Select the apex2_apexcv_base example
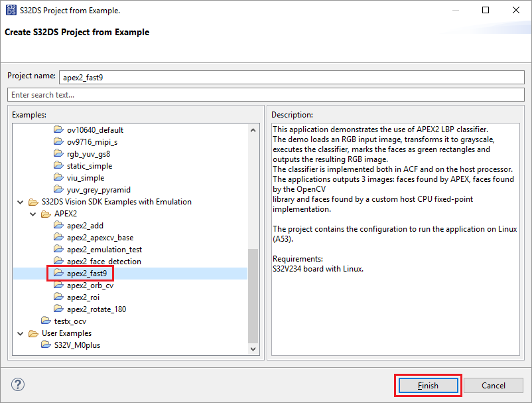The image size is (532, 403). click(x=100, y=238)
